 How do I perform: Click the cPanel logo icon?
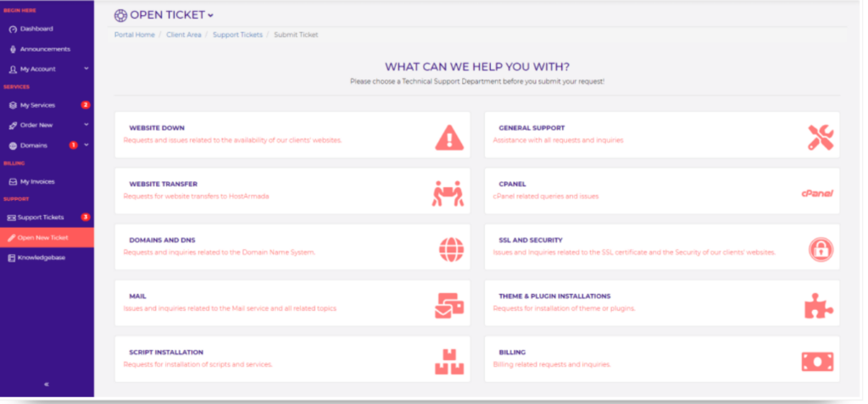pyautogui.click(x=817, y=193)
